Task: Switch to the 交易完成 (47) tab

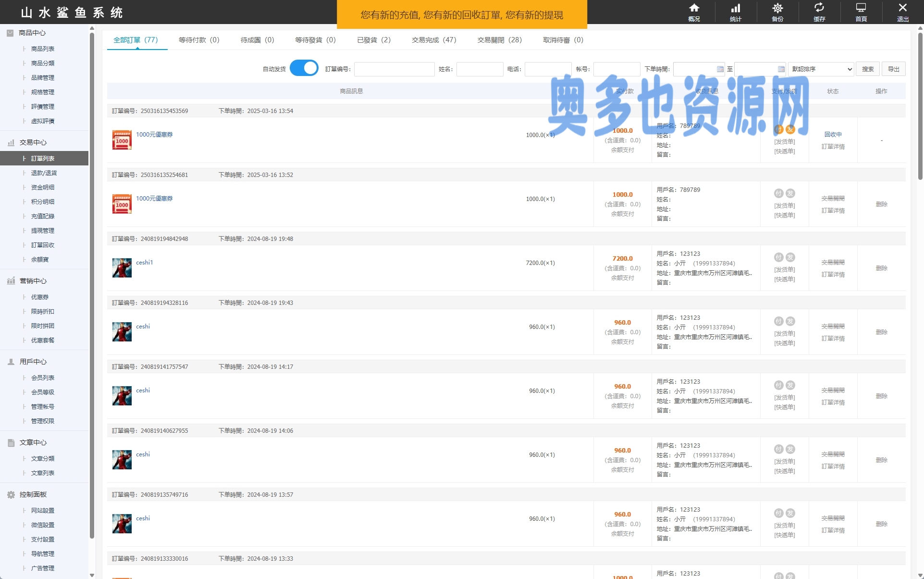Action: [x=434, y=40]
